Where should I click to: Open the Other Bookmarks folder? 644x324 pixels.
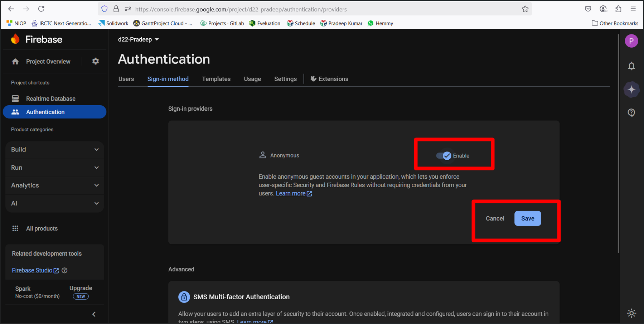[615, 23]
